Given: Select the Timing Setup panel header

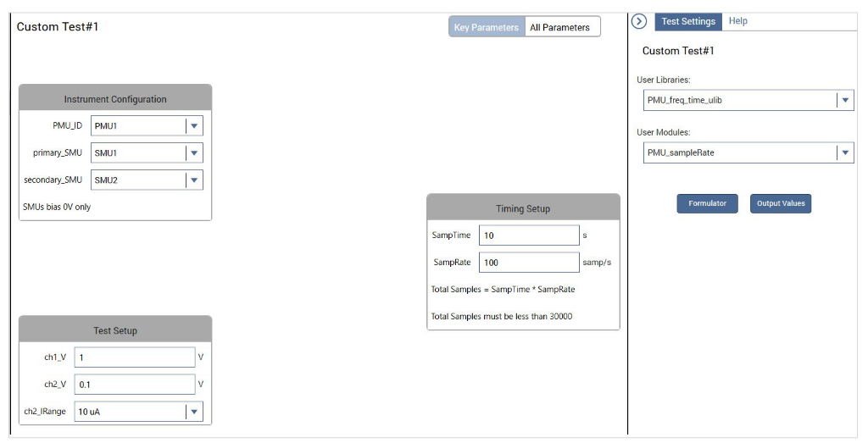Looking at the screenshot, I should (523, 208).
